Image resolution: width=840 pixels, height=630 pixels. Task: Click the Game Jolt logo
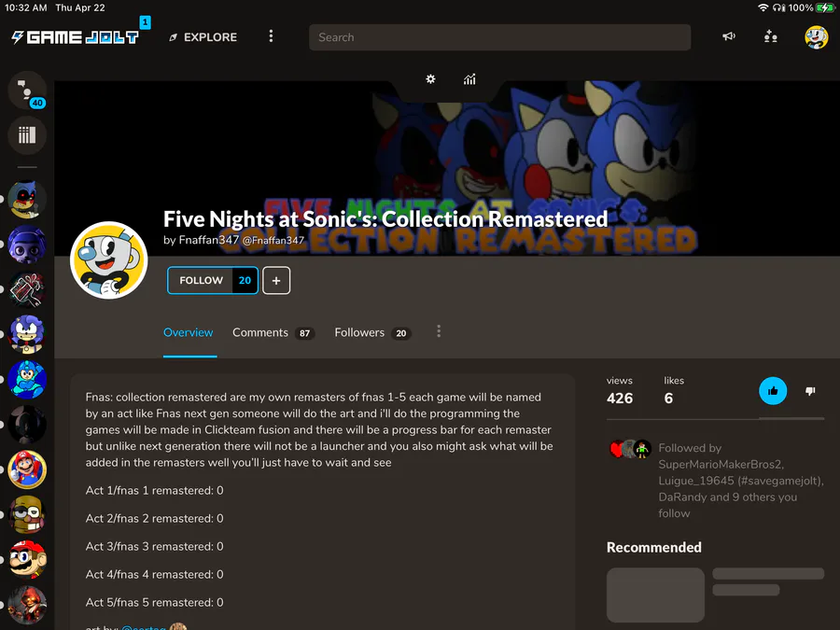(x=76, y=37)
